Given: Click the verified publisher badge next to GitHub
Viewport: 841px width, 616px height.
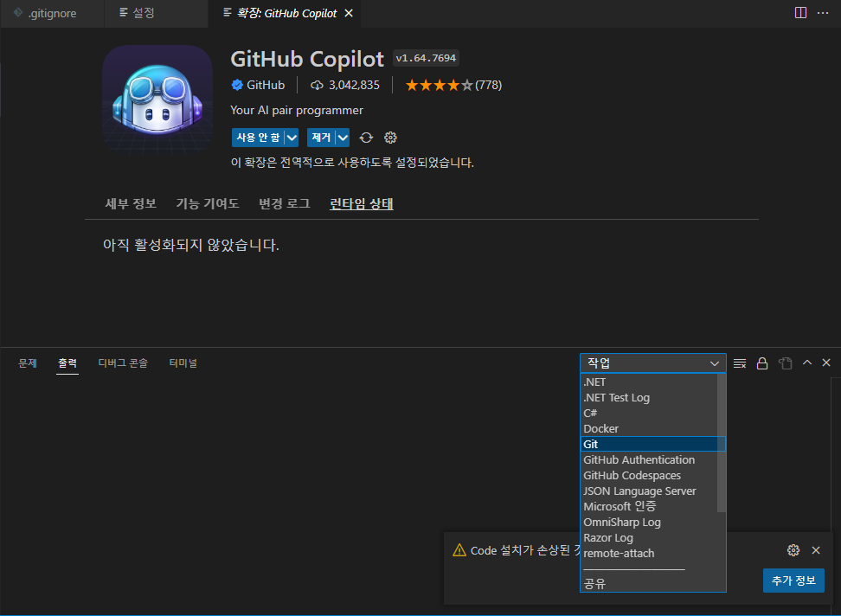Looking at the screenshot, I should [x=236, y=85].
